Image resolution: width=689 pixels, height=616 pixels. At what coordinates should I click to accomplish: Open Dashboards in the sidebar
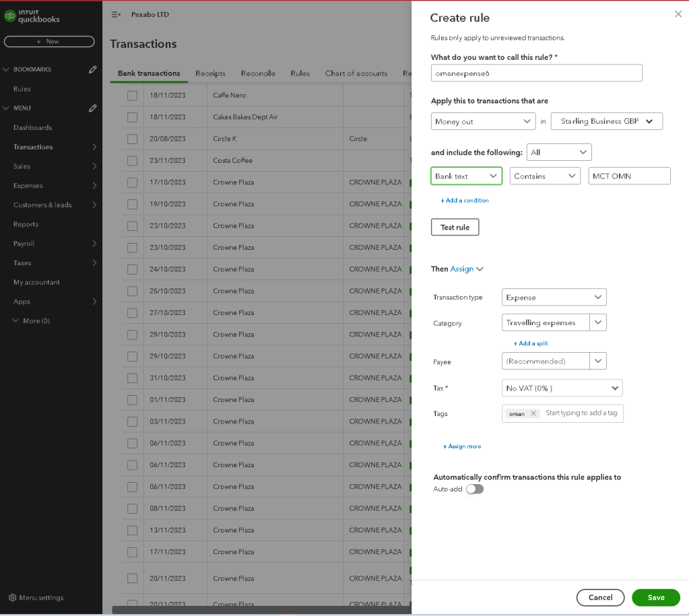coord(32,127)
